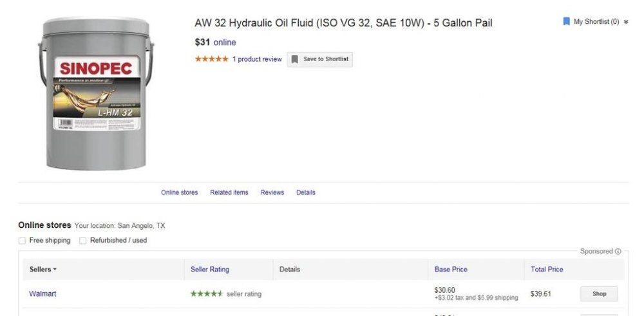
Task: Click the blue My Shortlist bookmark icon
Action: [566, 21]
